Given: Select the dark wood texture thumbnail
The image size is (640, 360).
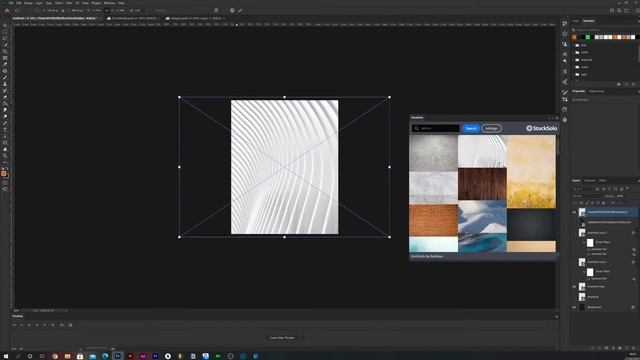Looking at the screenshot, I should (x=482, y=184).
